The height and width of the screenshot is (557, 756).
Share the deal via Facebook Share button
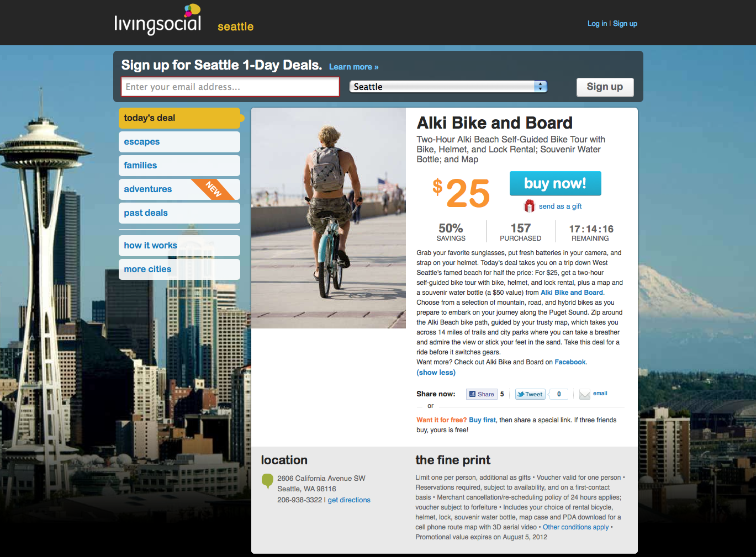pos(482,394)
